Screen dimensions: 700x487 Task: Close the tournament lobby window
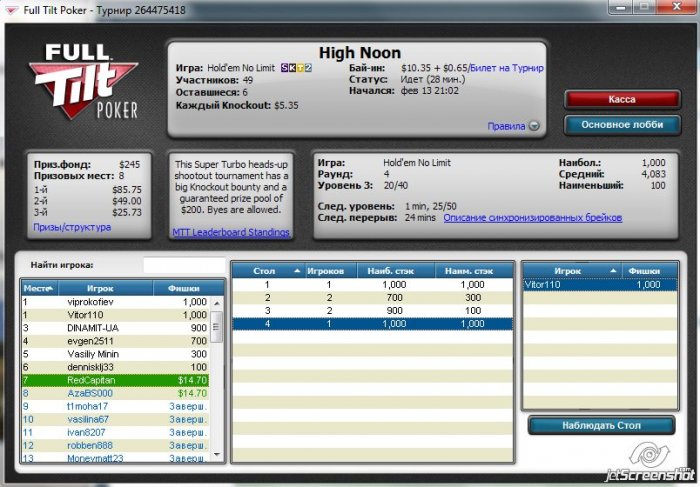pos(676,7)
